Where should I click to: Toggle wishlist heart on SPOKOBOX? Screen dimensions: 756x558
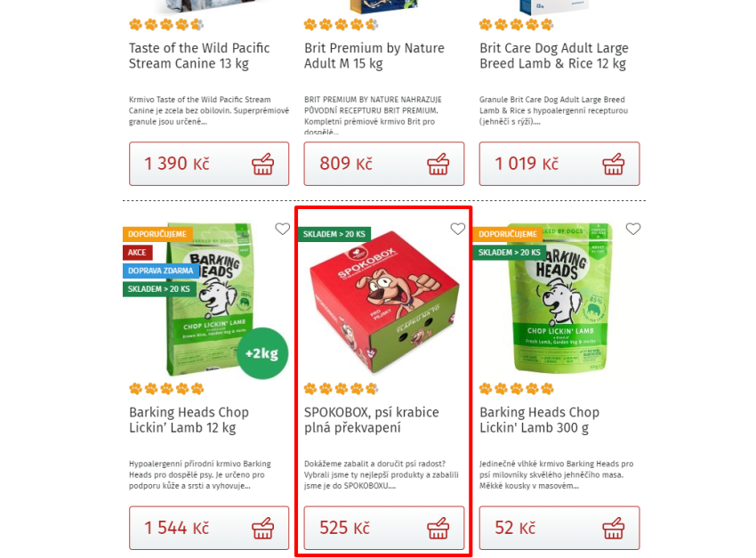pos(457,229)
